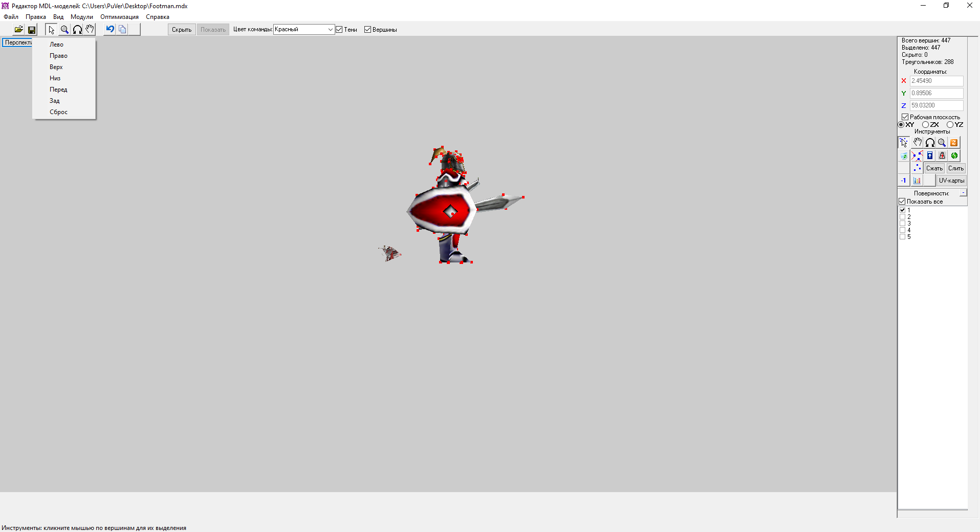Screen dimensions: 980x532
Task: Toggle the Показать все checkbox
Action: [x=902, y=202]
